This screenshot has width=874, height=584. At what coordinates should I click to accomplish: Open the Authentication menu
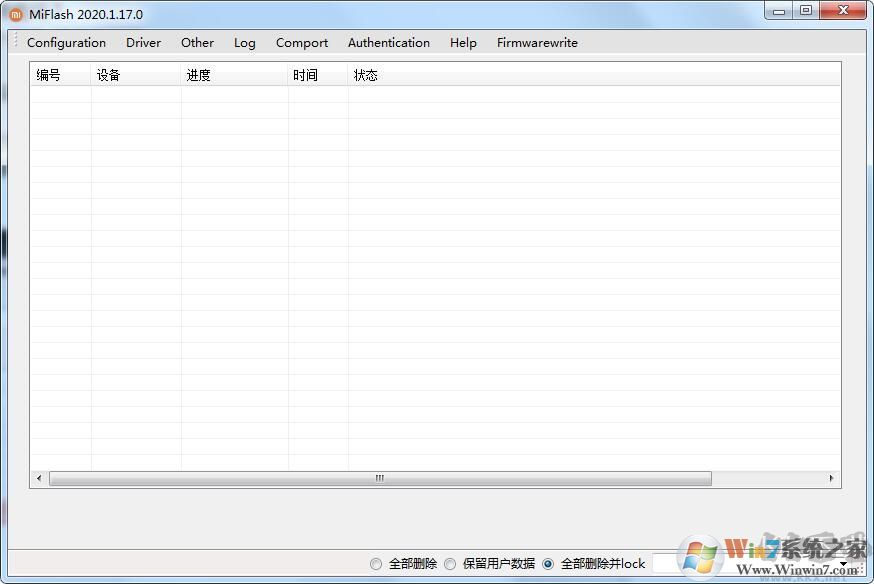click(x=388, y=42)
